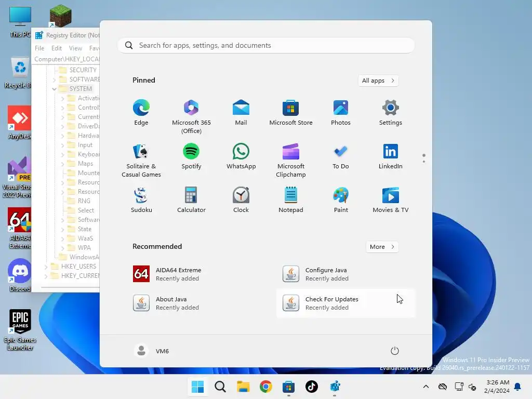
Task: Open File menu in Registry Editor
Action: [x=39, y=48]
